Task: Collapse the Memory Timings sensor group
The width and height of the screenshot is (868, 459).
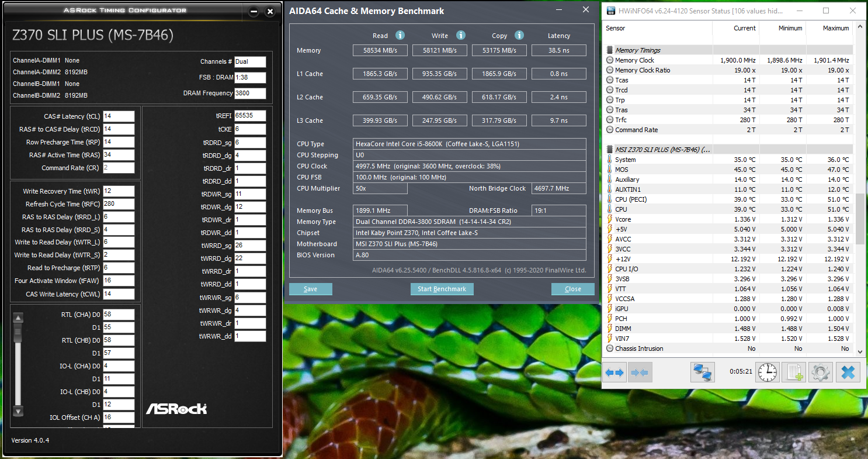Action: 610,50
